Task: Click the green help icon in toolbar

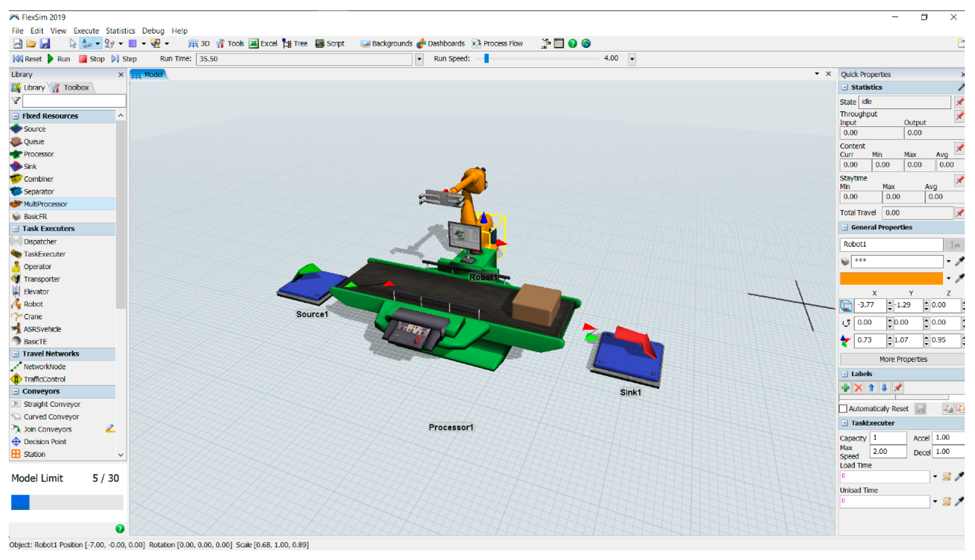Action: point(573,43)
